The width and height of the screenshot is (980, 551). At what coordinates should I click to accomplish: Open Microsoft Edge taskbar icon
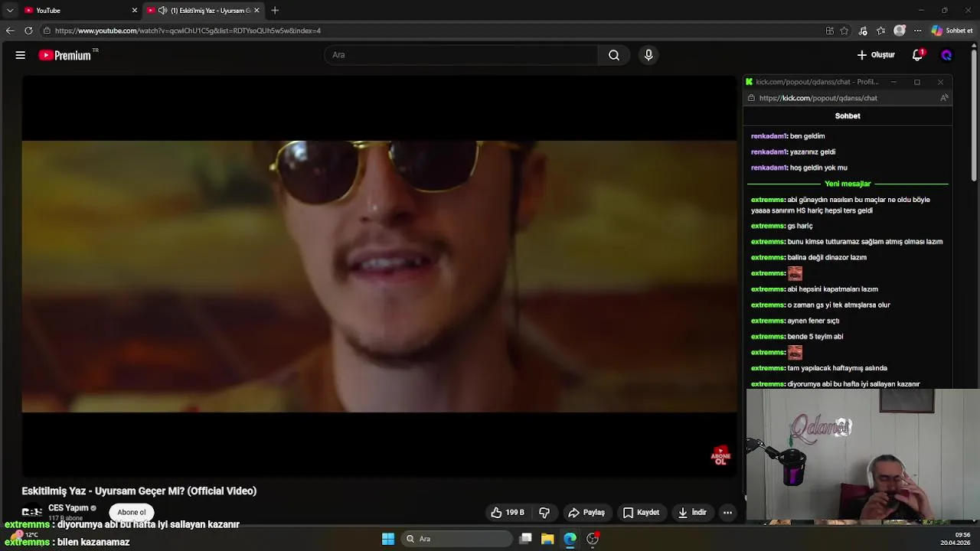tap(570, 539)
